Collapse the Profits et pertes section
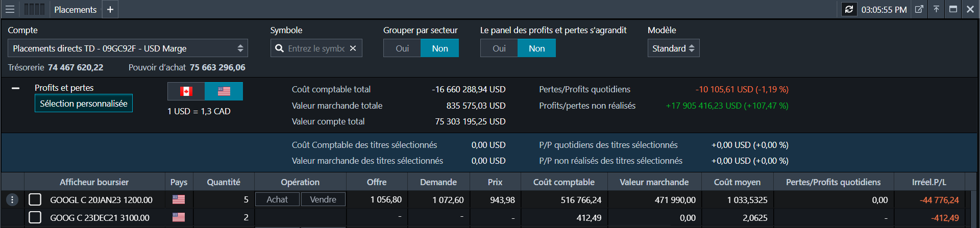 (x=15, y=88)
